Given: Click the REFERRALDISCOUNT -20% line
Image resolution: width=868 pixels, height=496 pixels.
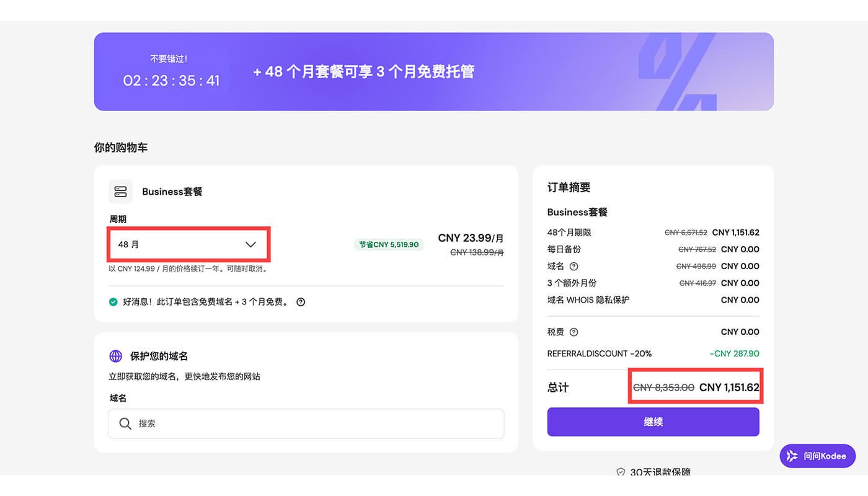Looking at the screenshot, I should pos(599,353).
